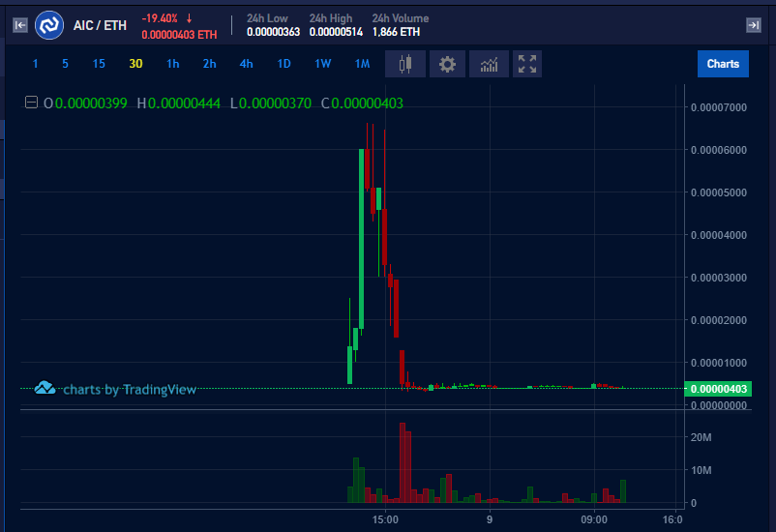Viewport: 776px width, 532px height.
Task: Collapse left panel arrow icon
Action: pos(19,25)
